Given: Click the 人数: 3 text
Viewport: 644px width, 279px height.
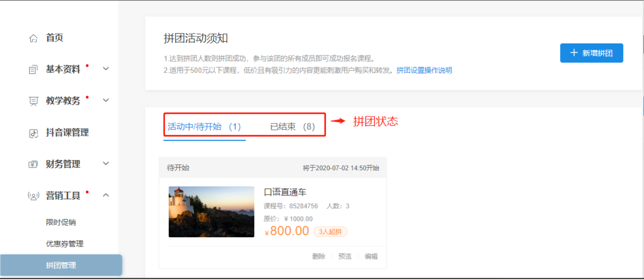Looking at the screenshot, I should click(338, 206).
